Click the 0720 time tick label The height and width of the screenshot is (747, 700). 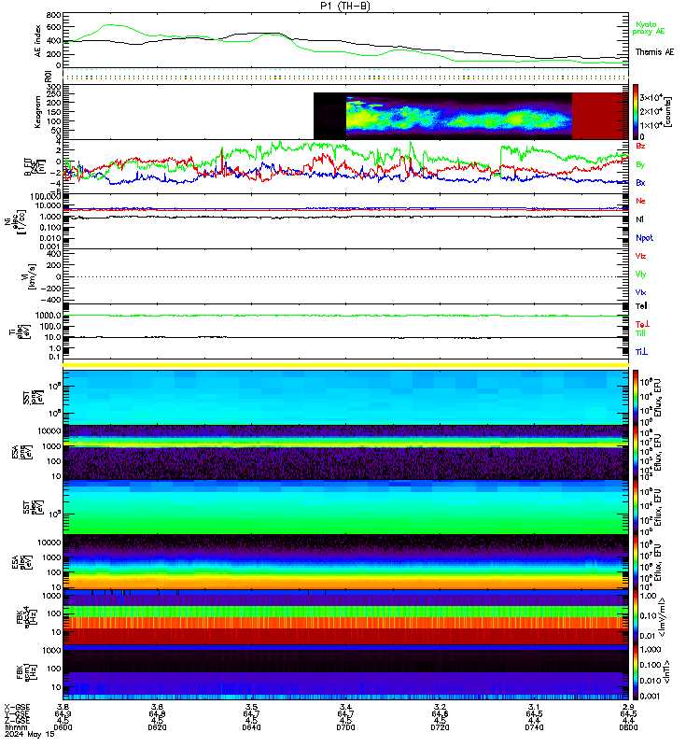[440, 727]
